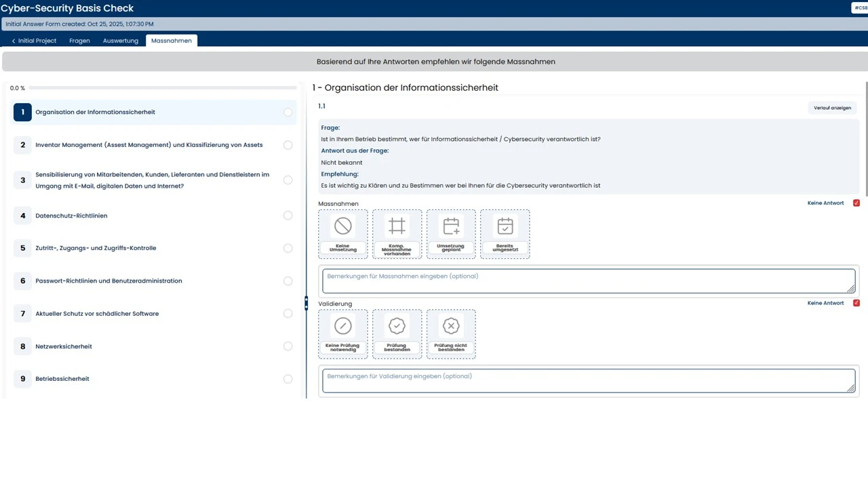
Task: Click the #CSB badge in header
Action: click(860, 8)
